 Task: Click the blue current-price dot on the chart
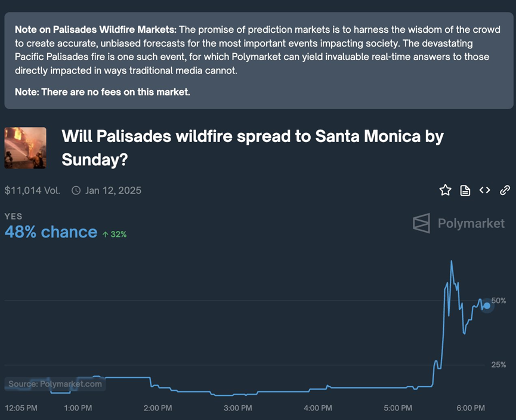pyautogui.click(x=487, y=305)
